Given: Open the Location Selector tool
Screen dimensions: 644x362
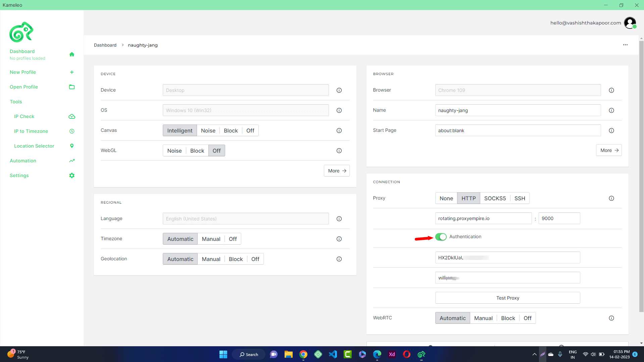Looking at the screenshot, I should click(x=34, y=146).
